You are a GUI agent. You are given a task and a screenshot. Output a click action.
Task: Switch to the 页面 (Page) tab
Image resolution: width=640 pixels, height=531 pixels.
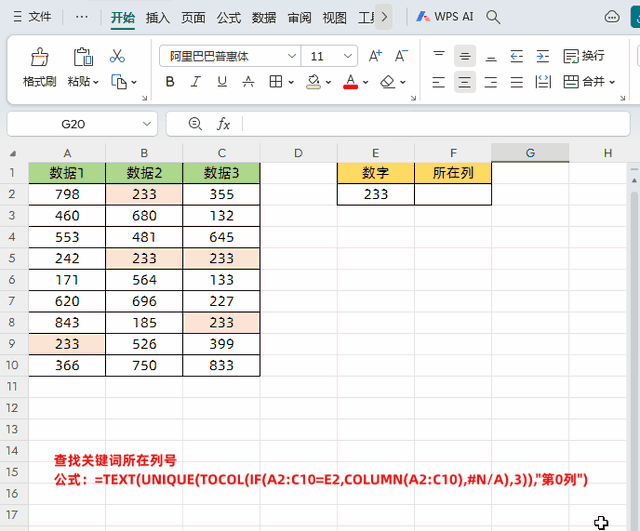pyautogui.click(x=193, y=18)
